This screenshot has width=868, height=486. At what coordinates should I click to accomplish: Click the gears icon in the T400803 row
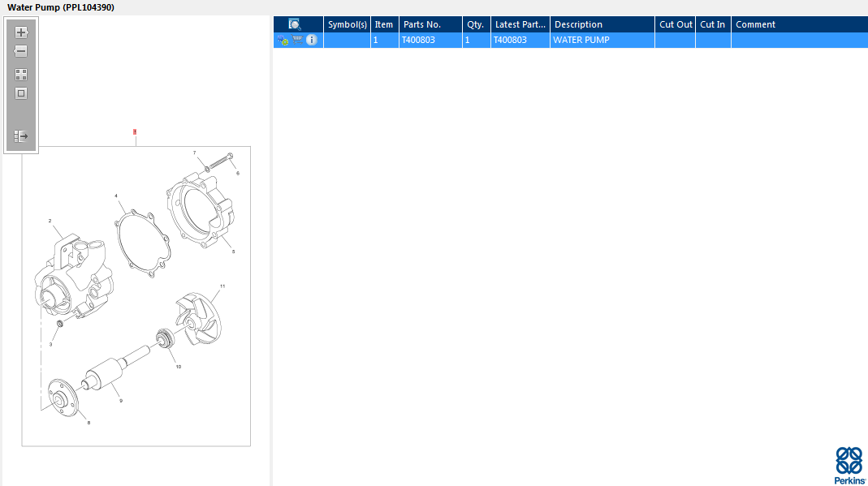point(283,40)
